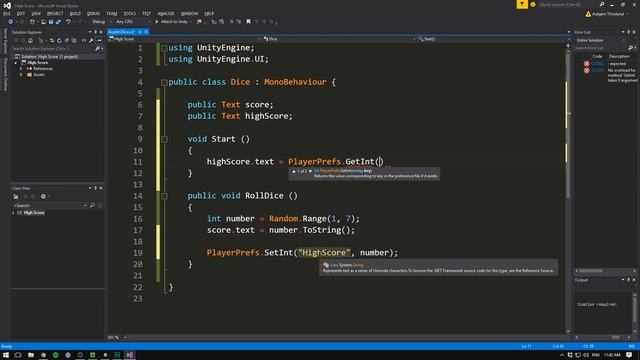640x360 pixels.
Task: Click the Home icon in Solution Explorer
Action: (x=30, y=40)
